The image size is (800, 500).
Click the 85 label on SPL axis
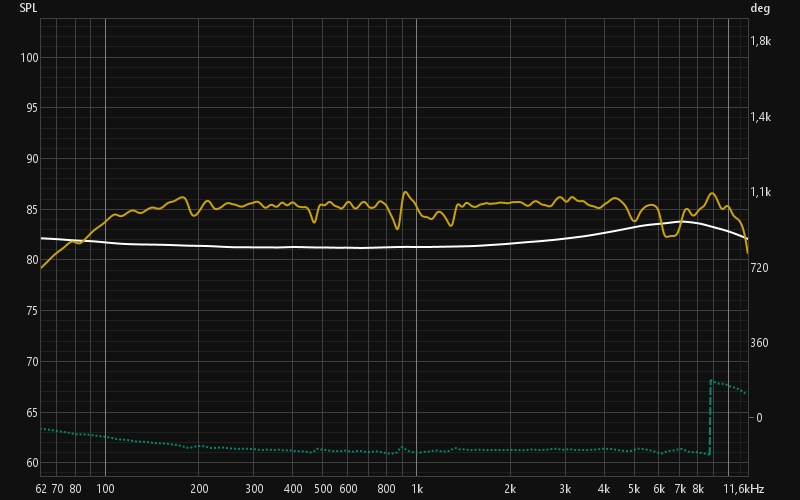(x=32, y=210)
